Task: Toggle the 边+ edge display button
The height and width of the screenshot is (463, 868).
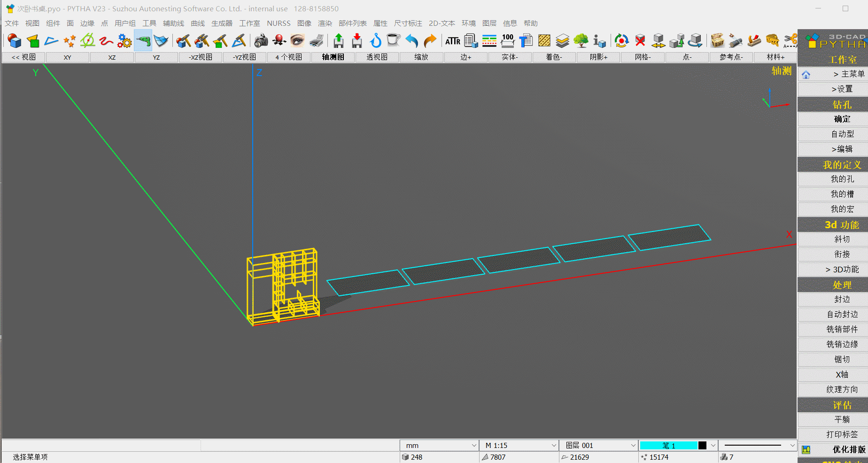Action: click(x=466, y=57)
